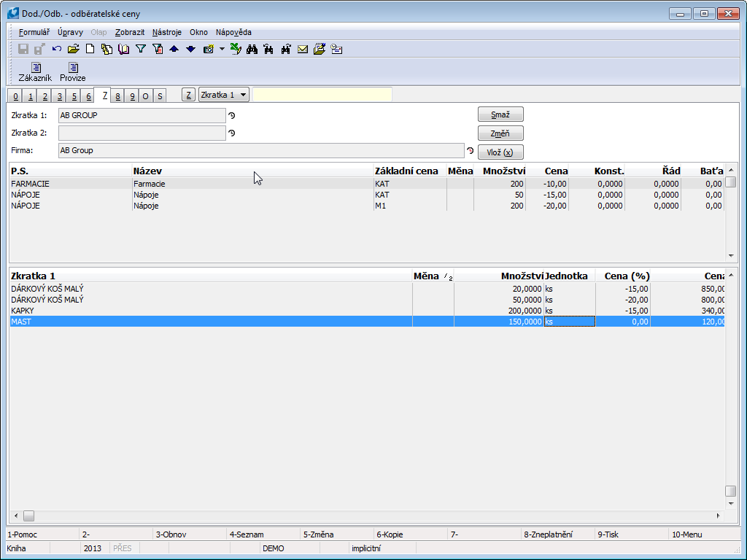Click lookup arrow next to Firma field
The image size is (747, 560).
(x=471, y=151)
